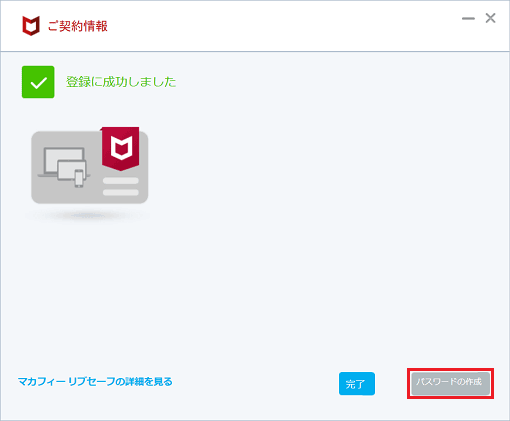Image resolution: width=510 pixels, height=421 pixels.
Task: Click the ご契約情報 window title text
Action: pos(78,26)
